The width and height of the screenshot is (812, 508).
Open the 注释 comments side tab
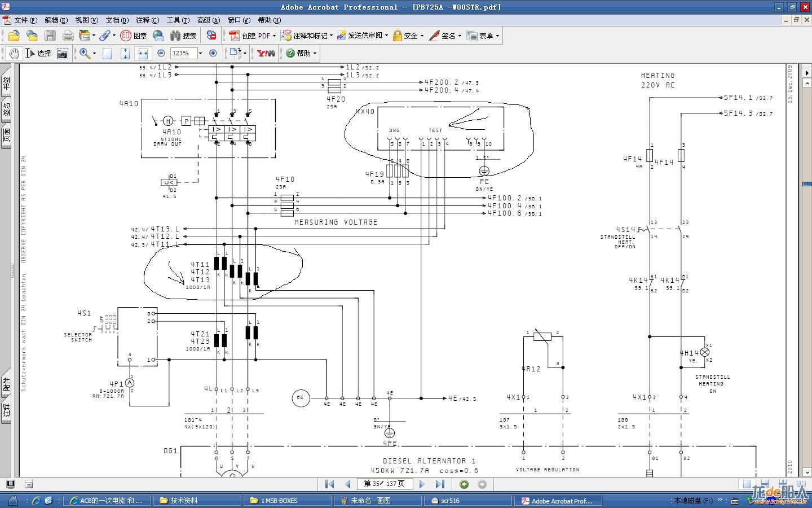point(6,410)
